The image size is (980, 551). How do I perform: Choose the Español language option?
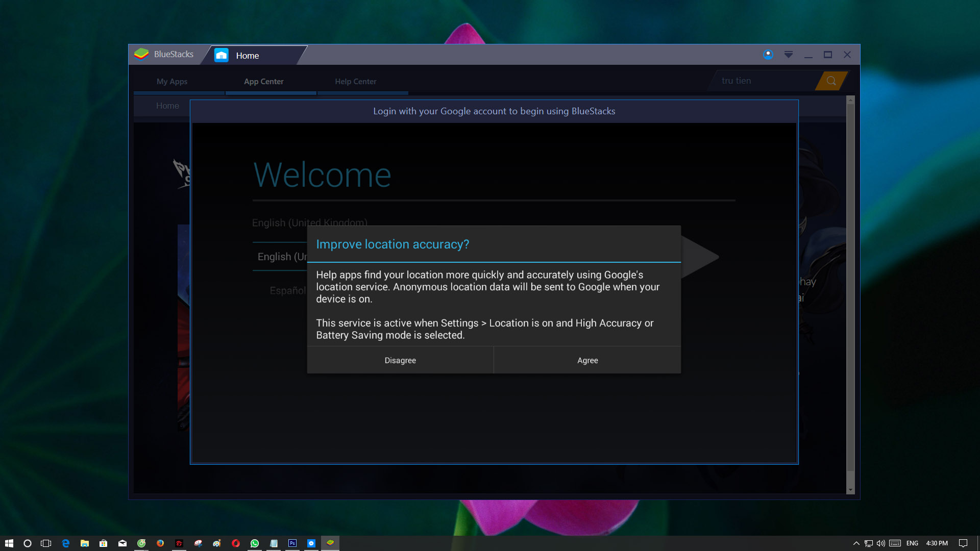click(287, 290)
